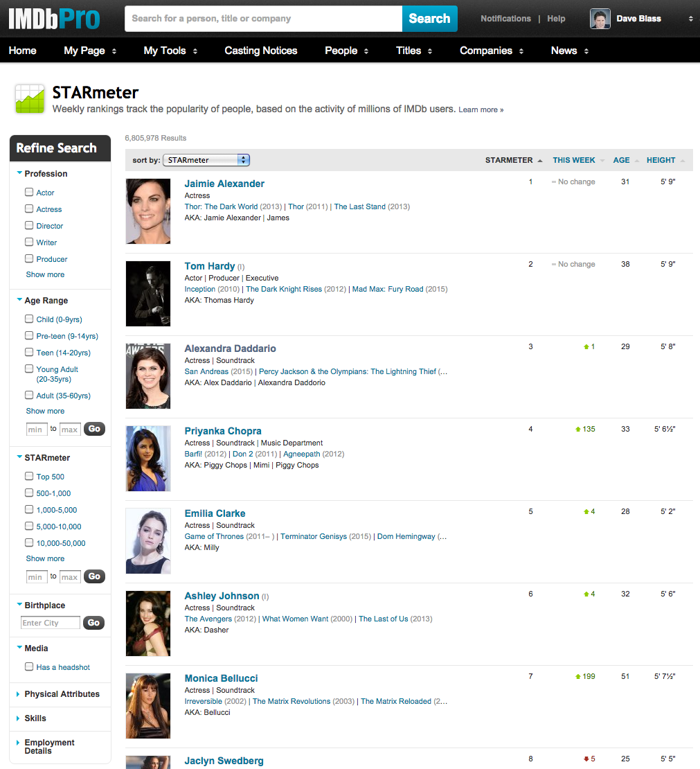Open Alexandra Daddario's headshot thumbnail
700x769 pixels.
148,375
